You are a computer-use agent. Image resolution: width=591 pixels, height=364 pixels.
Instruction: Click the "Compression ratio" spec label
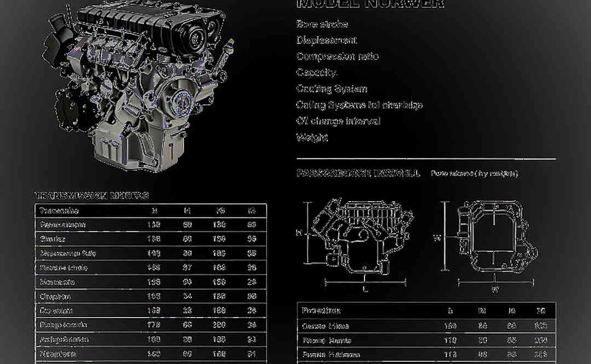pos(337,56)
